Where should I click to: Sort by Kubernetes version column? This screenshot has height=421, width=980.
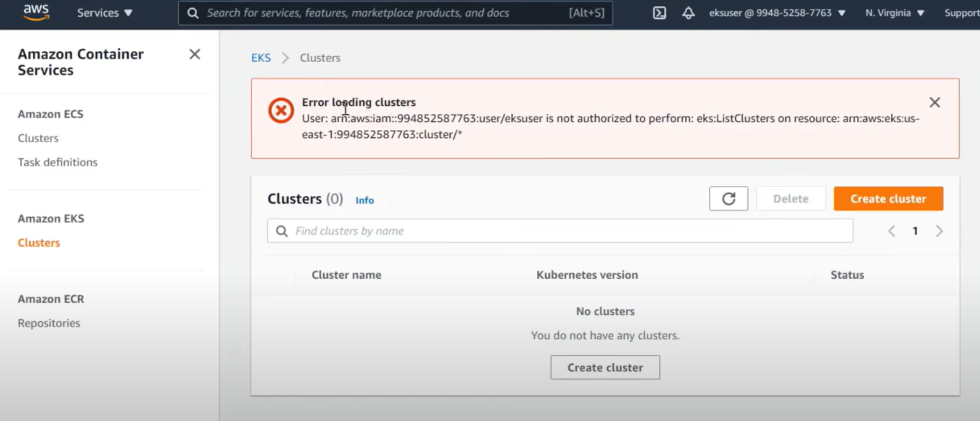587,275
